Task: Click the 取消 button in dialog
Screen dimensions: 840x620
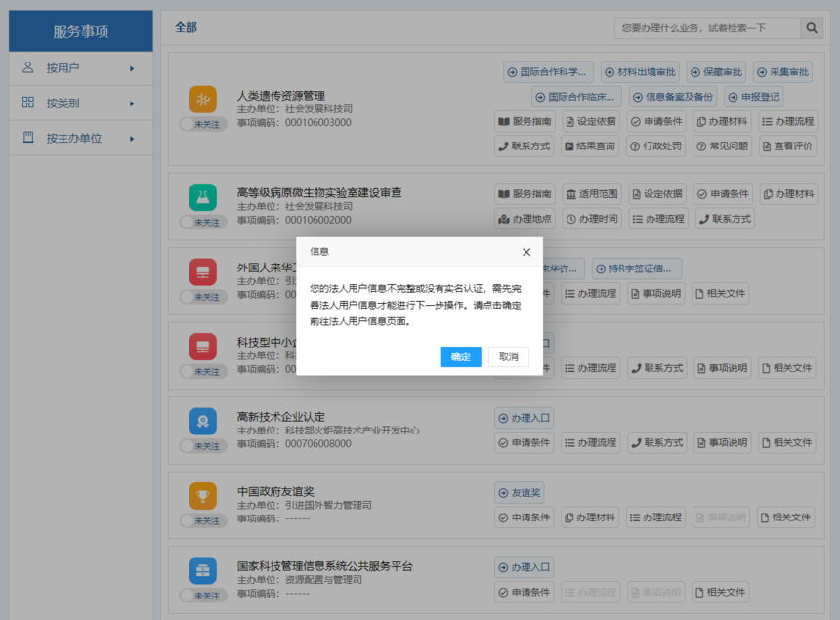Action: pyautogui.click(x=509, y=357)
